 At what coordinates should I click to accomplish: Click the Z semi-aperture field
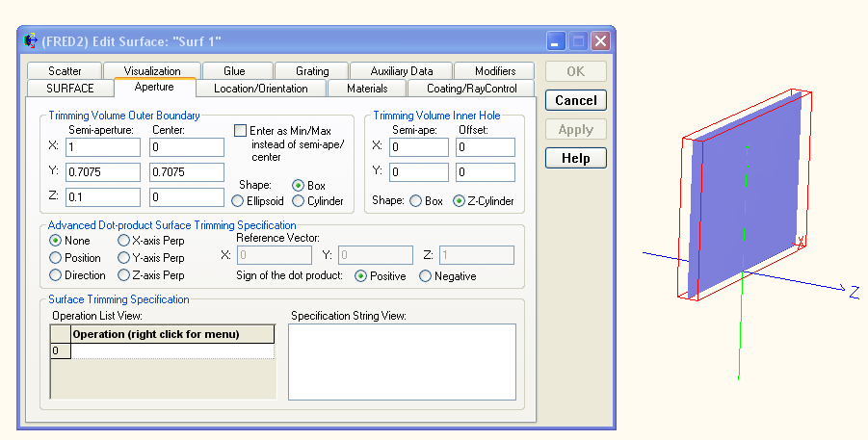[x=103, y=197]
